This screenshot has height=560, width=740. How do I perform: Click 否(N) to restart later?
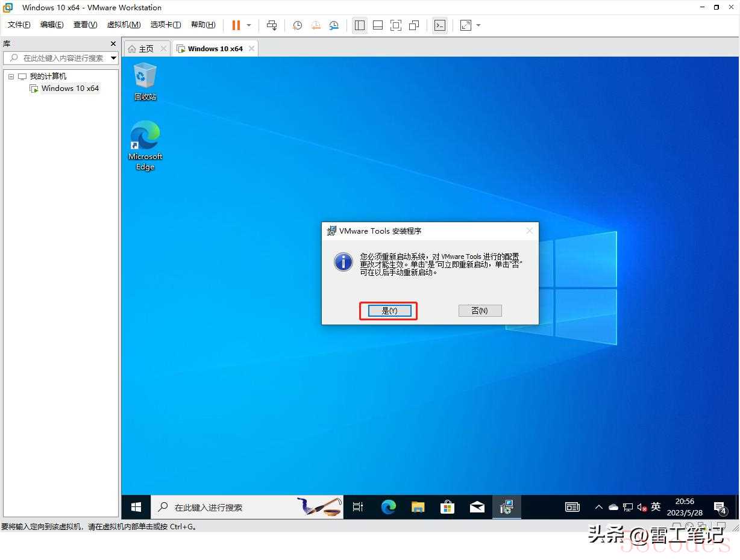480,311
